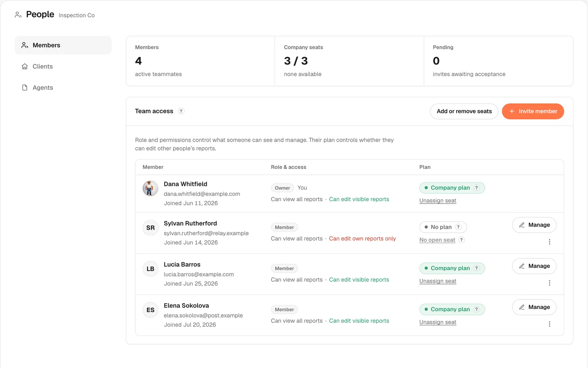Viewport: 588px width, 368px height.
Task: Click the LB avatar for Lucia Barros
Action: tap(150, 269)
